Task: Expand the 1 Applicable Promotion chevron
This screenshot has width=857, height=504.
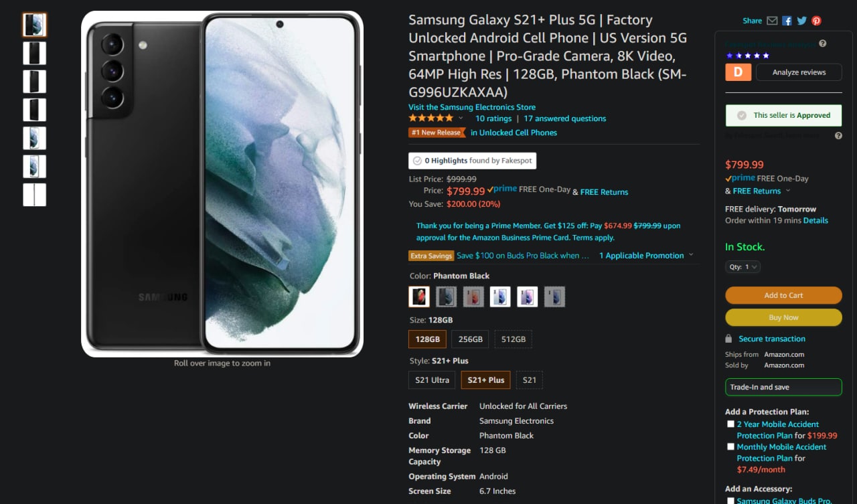Action: 691,255
